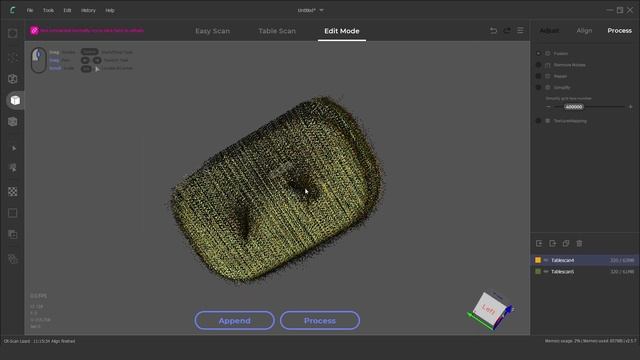This screenshot has width=640, height=360.
Task: Select the Edit Mode tab
Action: tap(342, 31)
